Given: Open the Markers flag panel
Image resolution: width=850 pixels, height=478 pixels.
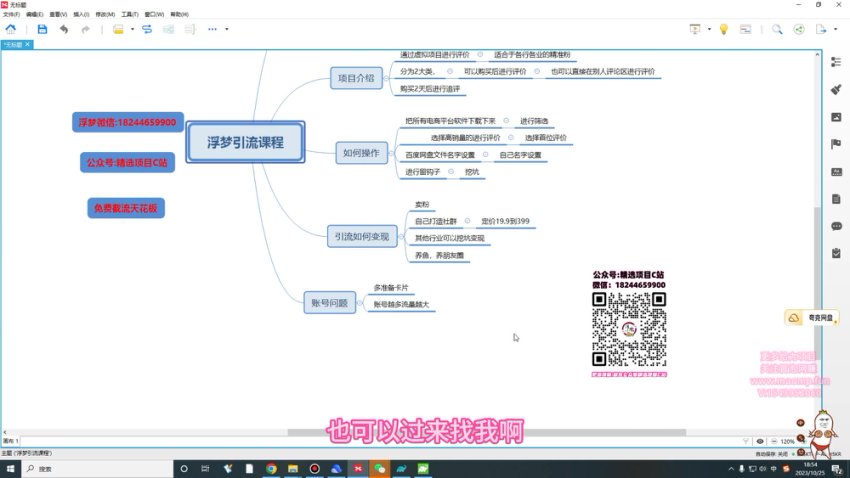Looking at the screenshot, I should tap(836, 144).
